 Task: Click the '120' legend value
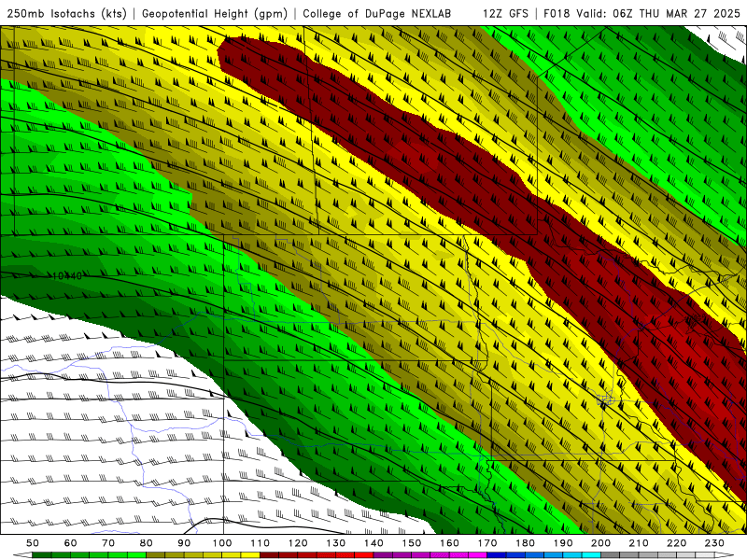pyautogui.click(x=298, y=543)
